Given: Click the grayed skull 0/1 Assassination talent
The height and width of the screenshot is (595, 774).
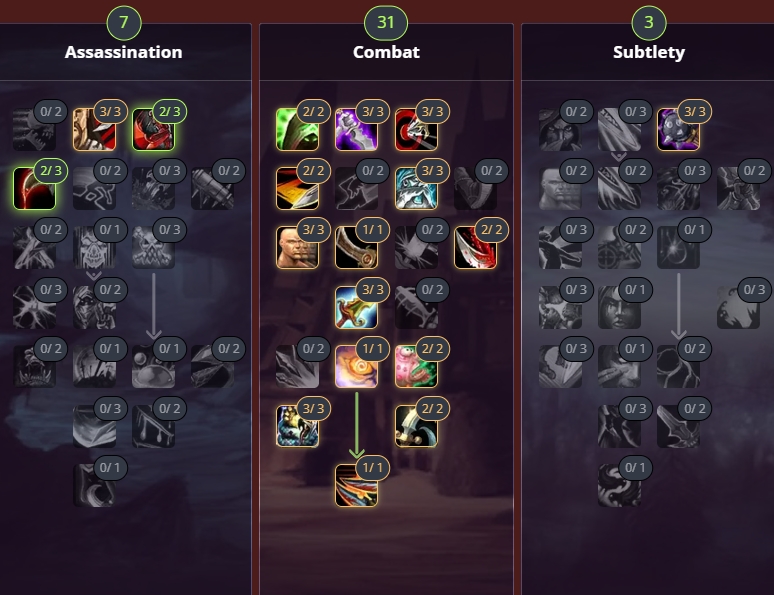Looking at the screenshot, I should (94, 247).
